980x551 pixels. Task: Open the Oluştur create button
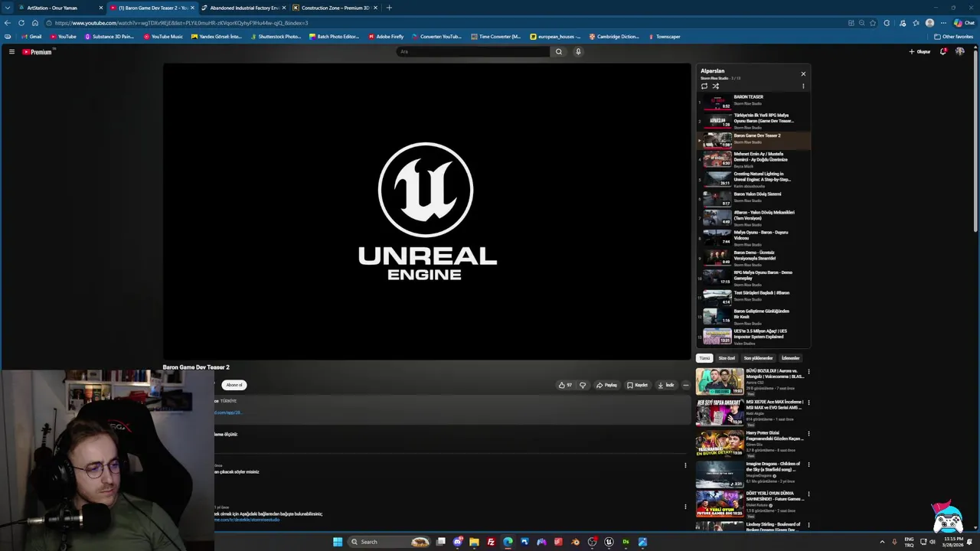920,51
